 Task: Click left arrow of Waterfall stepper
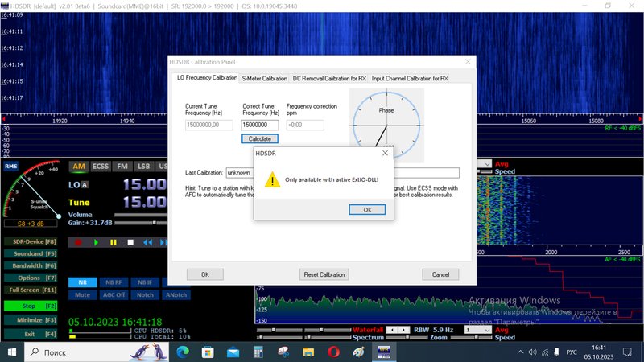click(x=393, y=330)
